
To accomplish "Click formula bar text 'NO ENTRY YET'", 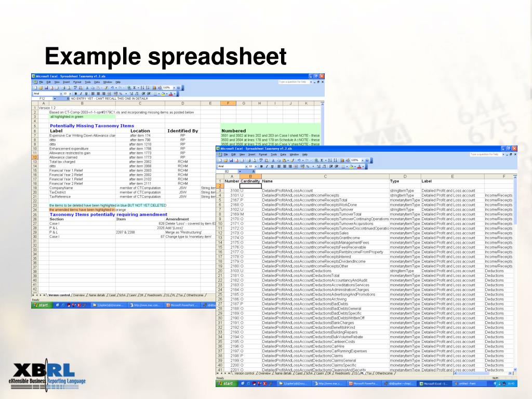I will click(x=82, y=98).
